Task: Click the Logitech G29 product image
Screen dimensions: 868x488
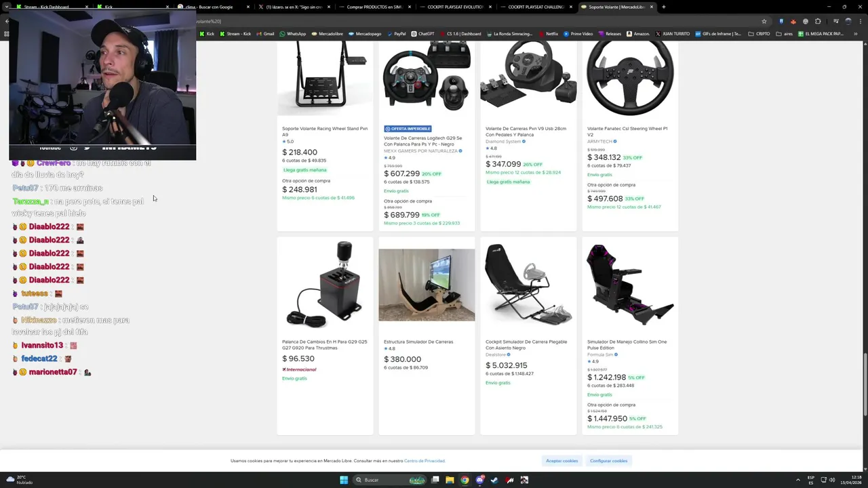Action: pos(427,78)
